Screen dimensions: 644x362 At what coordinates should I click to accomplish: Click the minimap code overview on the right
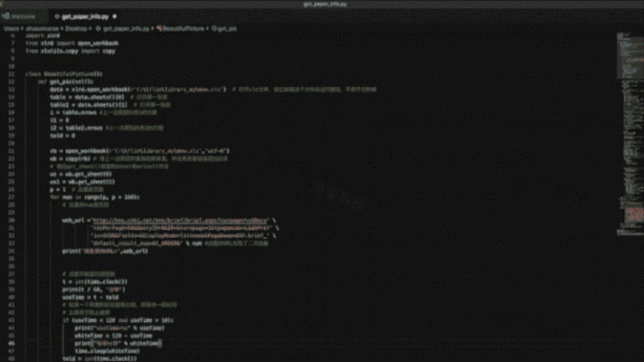[x=630, y=133]
